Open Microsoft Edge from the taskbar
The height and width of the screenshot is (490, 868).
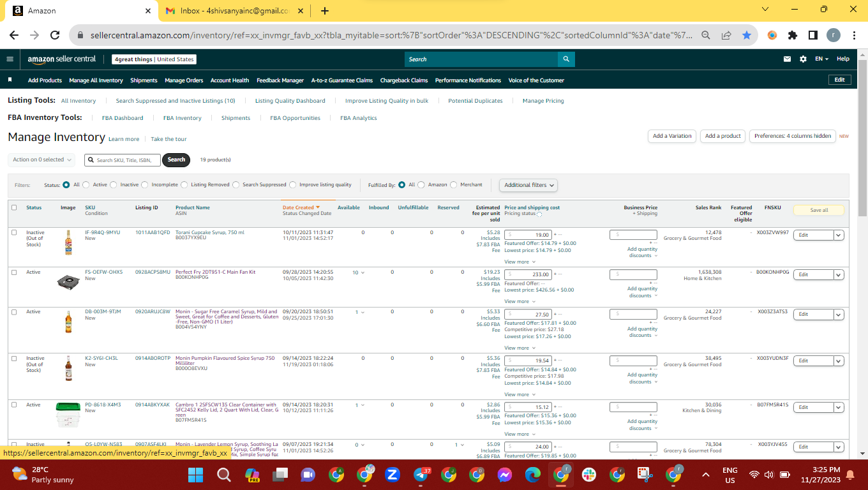(533, 475)
